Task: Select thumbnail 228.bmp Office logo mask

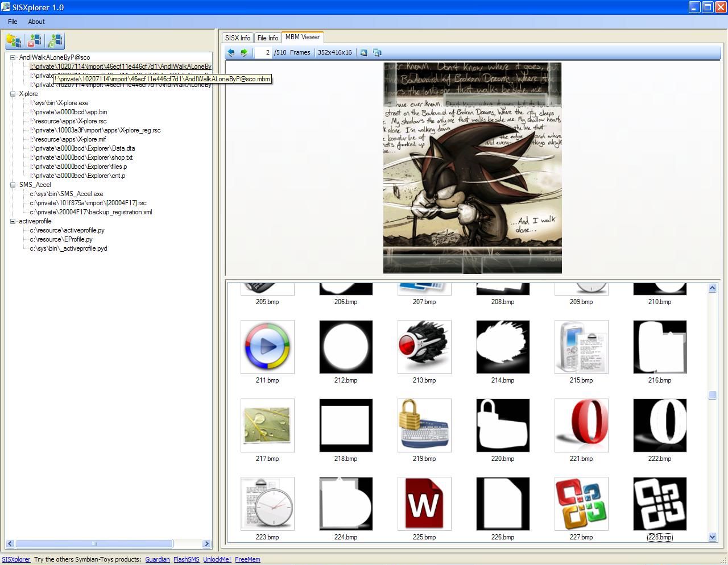Action: (x=660, y=504)
